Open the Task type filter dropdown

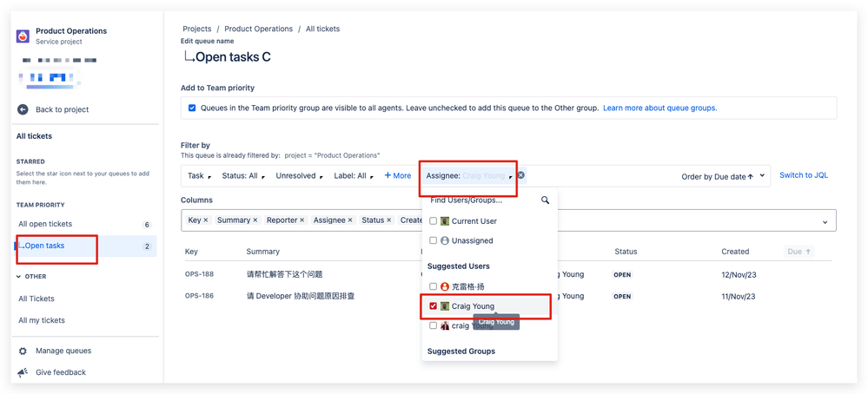(x=199, y=175)
